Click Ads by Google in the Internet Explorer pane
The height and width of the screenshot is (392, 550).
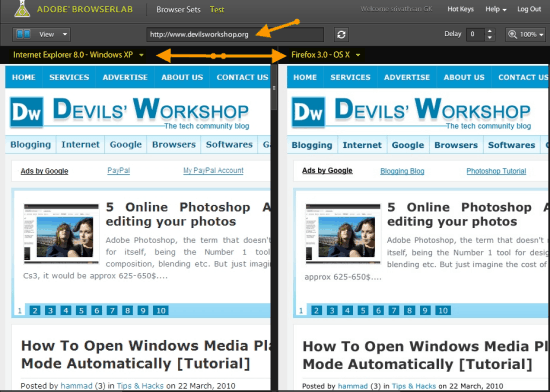[x=44, y=171]
